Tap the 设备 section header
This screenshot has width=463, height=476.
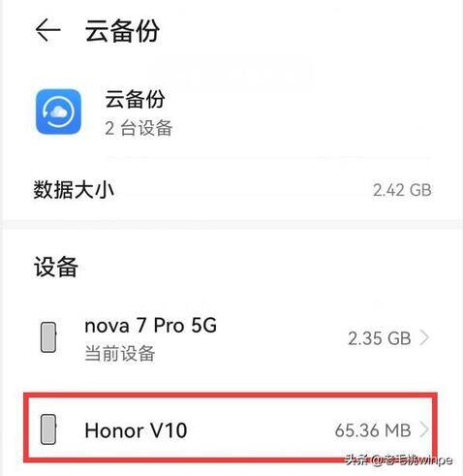coord(56,267)
